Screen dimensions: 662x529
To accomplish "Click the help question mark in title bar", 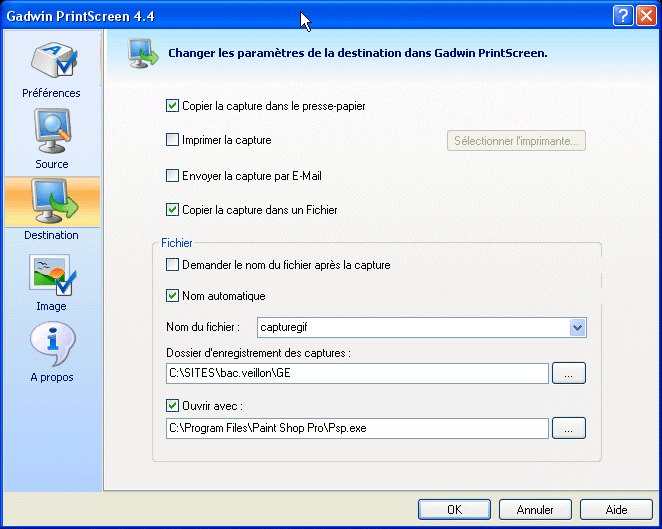I will tap(623, 16).
